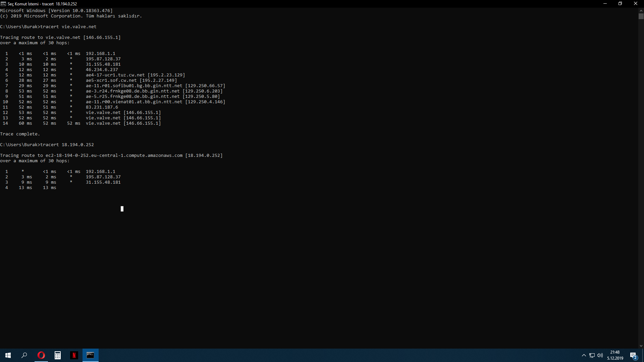Click Command Prompt taskbar icon
Viewport: 644px width, 362px height.
pos(91,355)
